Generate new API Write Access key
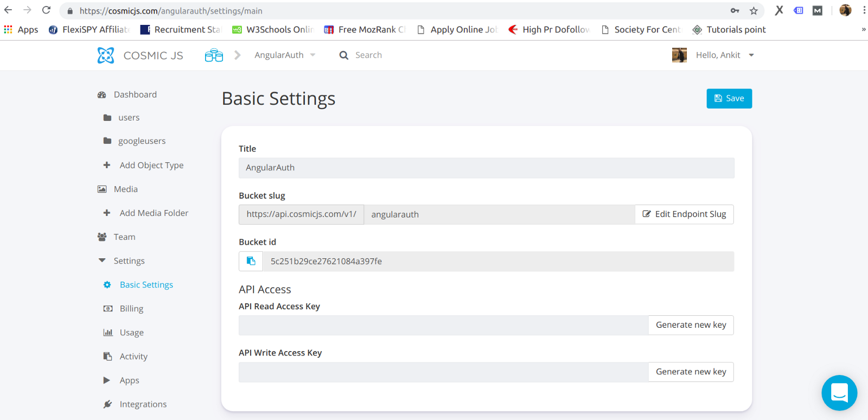The image size is (868, 420). tap(691, 372)
